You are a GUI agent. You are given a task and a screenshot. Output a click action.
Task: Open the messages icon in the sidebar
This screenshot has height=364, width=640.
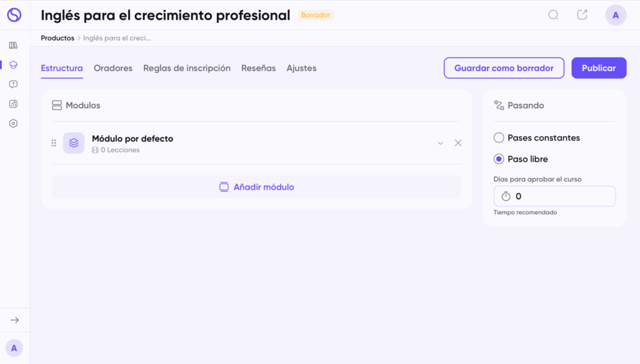pyautogui.click(x=14, y=84)
